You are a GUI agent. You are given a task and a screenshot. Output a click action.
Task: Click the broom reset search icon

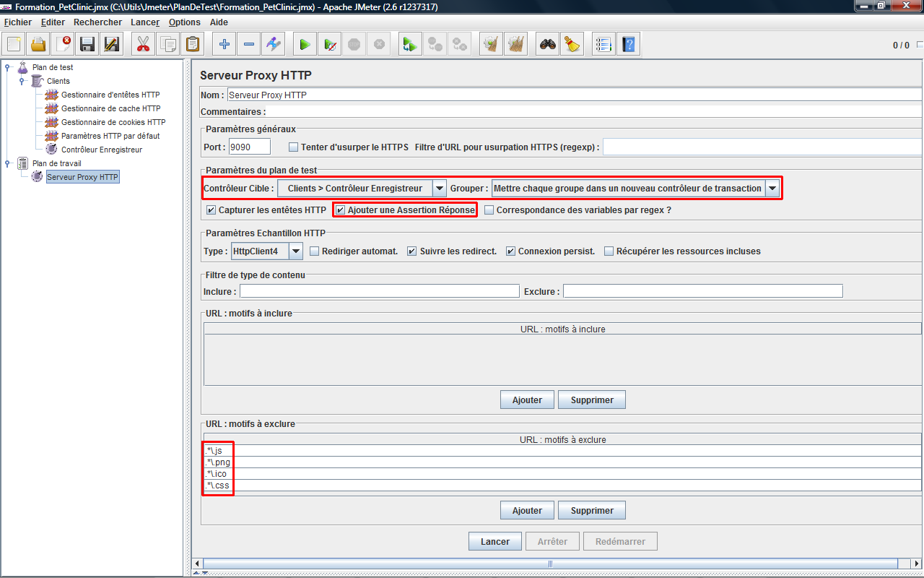(572, 45)
